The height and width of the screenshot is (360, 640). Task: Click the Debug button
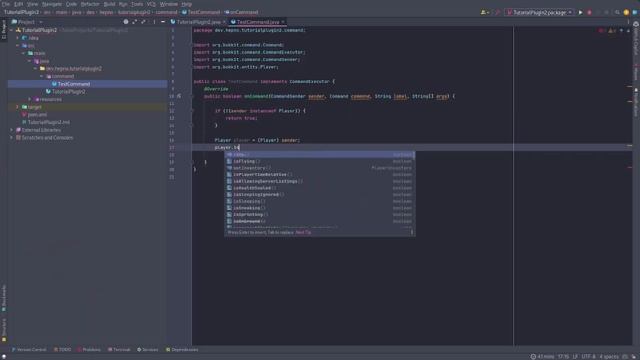[x=589, y=13]
